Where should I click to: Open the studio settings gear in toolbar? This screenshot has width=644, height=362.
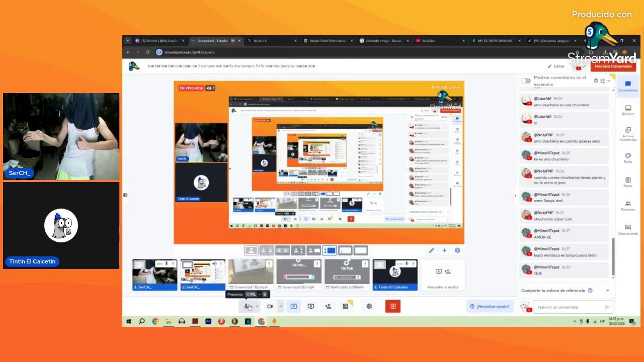[369, 306]
